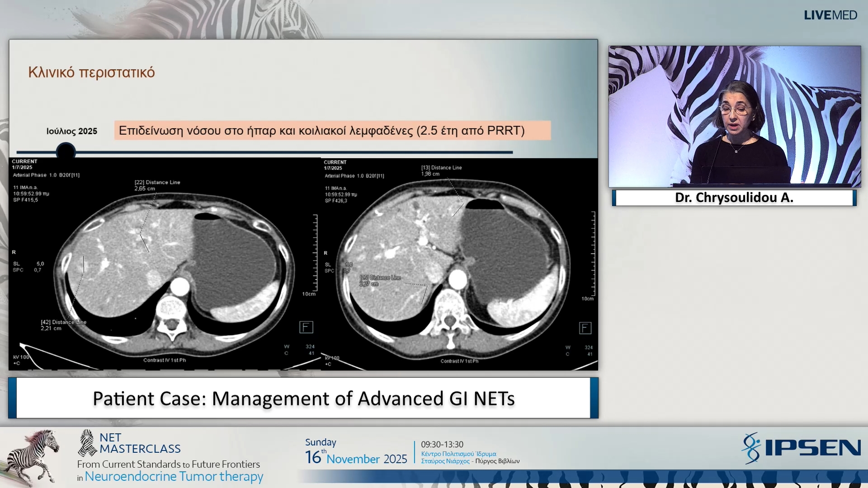Click the left arterial phase CT image

point(158,262)
